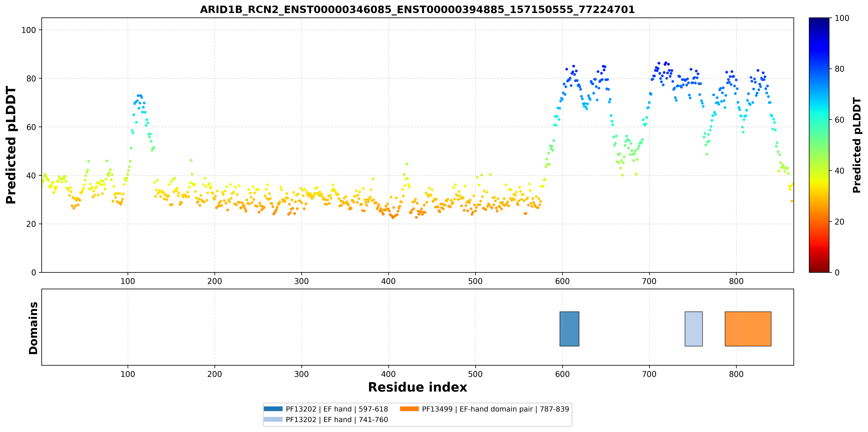Click the 600 tick label under the pLDDT plot
Image resolution: width=868 pixels, height=432 pixels.
(562, 281)
